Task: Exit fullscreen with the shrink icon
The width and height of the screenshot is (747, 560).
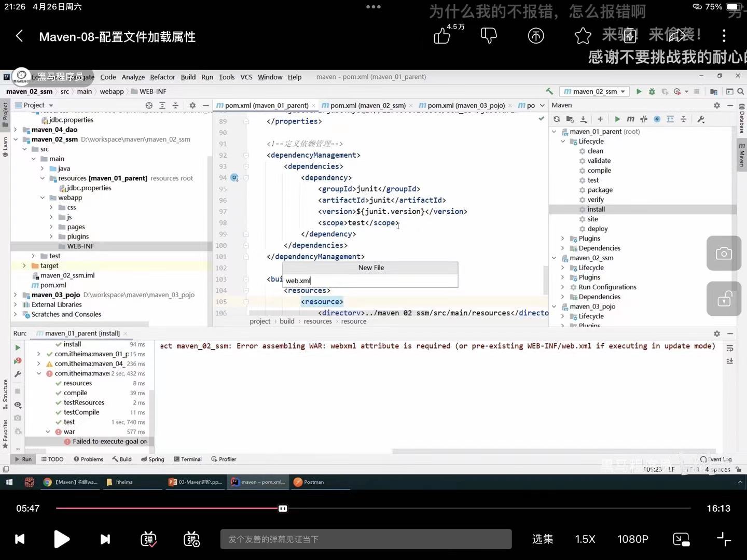Action: click(724, 539)
